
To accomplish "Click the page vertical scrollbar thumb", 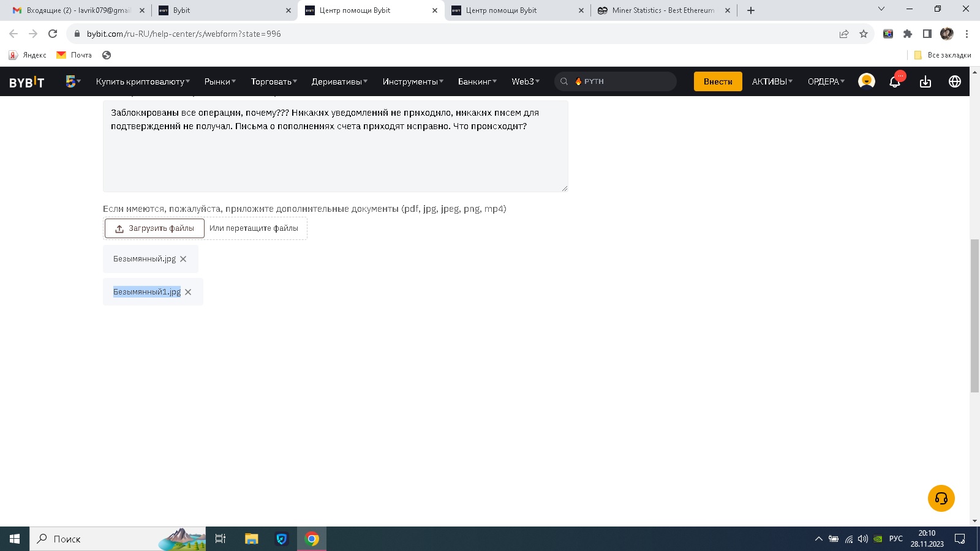I will tap(974, 316).
